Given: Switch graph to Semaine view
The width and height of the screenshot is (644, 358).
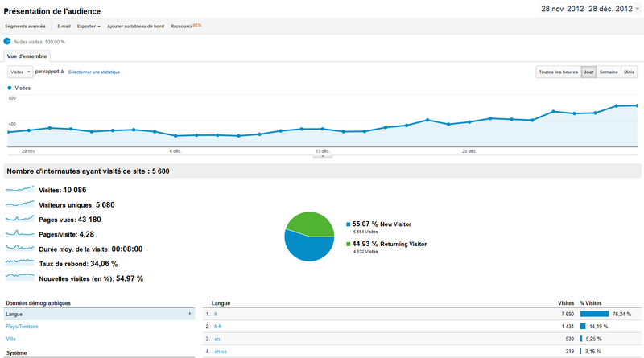Looking at the screenshot, I should [609, 72].
